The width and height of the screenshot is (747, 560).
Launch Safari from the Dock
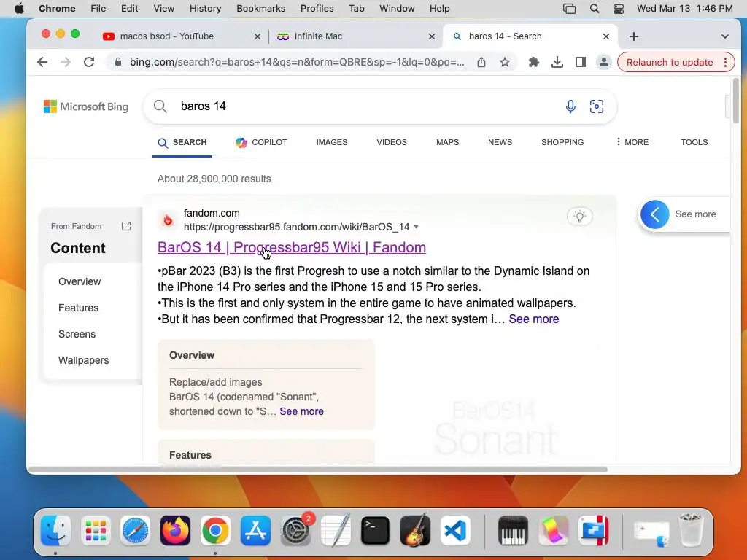tap(135, 530)
